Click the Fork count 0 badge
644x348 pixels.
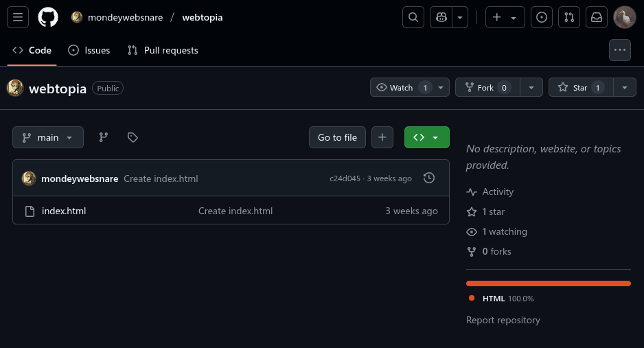504,87
